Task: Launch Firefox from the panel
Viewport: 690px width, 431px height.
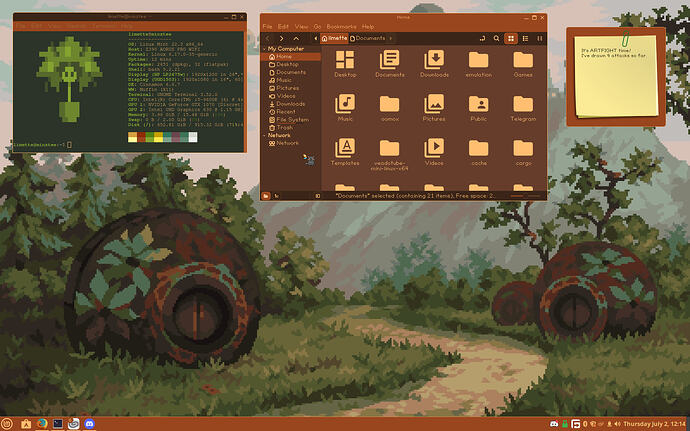Action: (x=42, y=424)
